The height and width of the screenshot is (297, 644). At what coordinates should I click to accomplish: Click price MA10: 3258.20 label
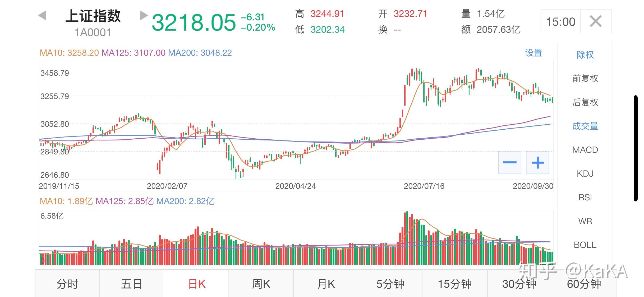point(69,53)
